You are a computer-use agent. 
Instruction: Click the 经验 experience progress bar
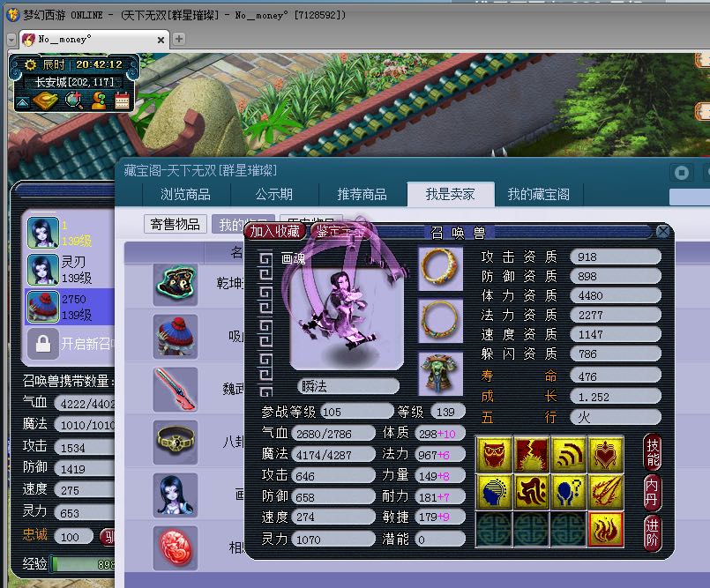82,564
